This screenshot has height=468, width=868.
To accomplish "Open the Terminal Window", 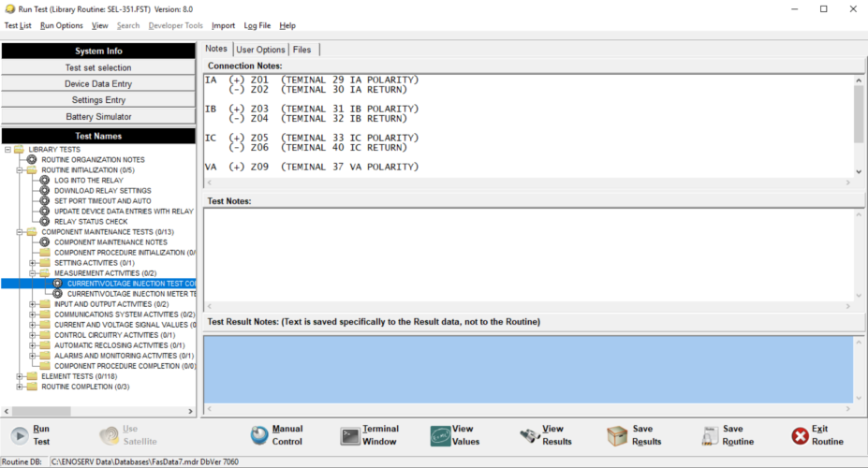I will point(350,435).
